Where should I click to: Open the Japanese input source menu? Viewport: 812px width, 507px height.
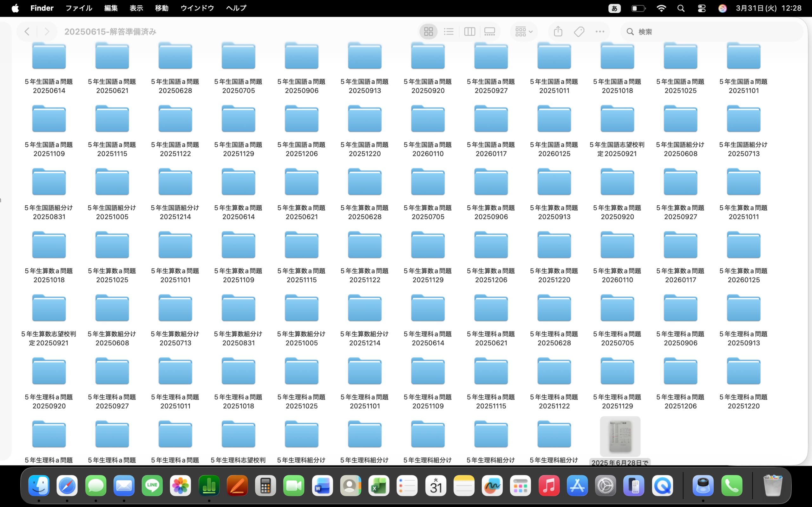point(614,8)
